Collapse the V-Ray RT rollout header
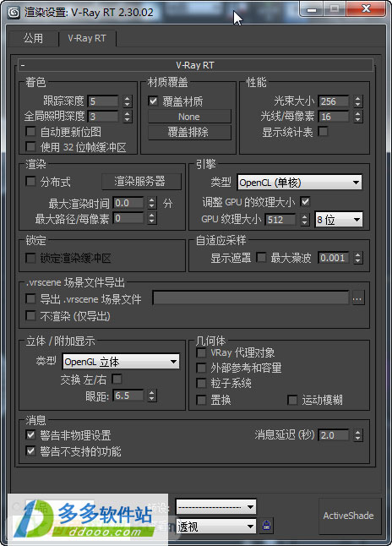 tap(195, 65)
